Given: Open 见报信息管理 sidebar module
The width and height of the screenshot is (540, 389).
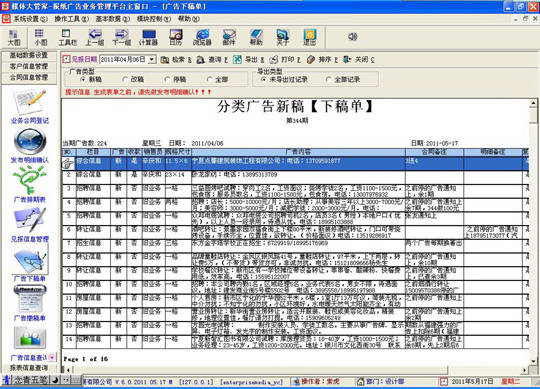Looking at the screenshot, I should 30,224.
